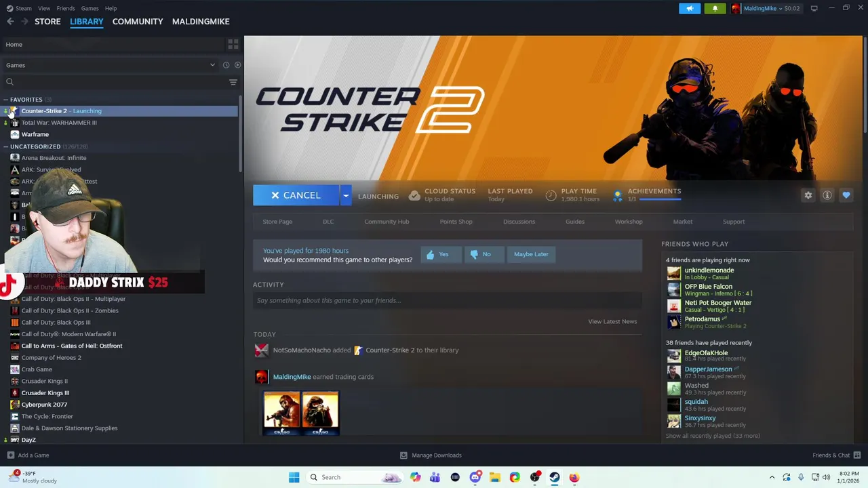Cancel the Counter-Strike 2 launch

pos(296,195)
